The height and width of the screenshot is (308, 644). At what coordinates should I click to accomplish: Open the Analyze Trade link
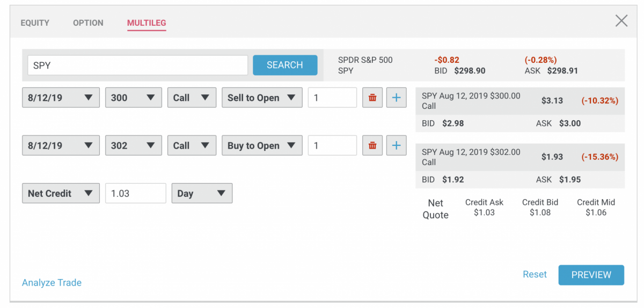(x=52, y=283)
